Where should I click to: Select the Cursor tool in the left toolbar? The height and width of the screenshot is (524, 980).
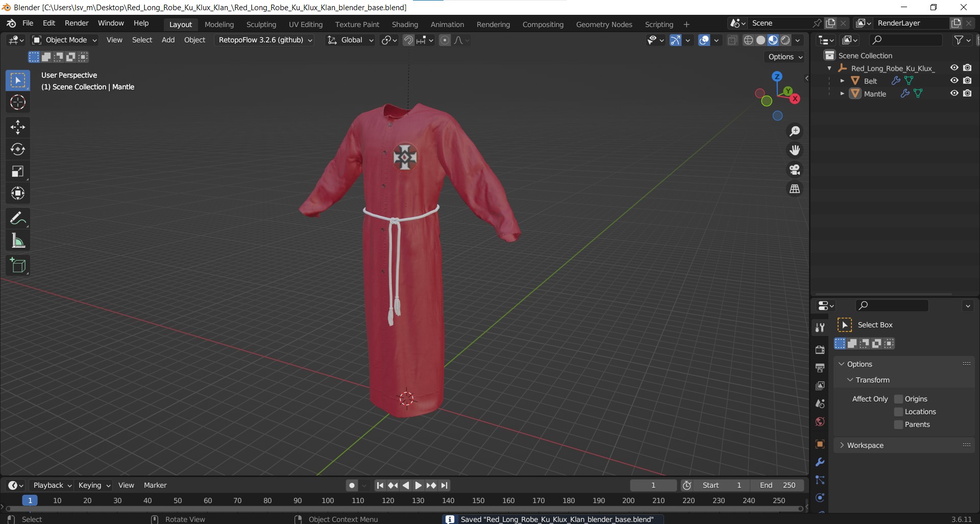[18, 103]
